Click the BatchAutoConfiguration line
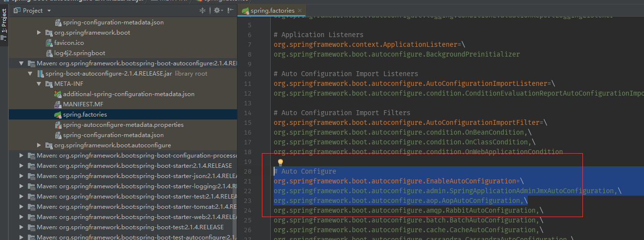Viewport: 644px width, 240px height. click(x=408, y=220)
